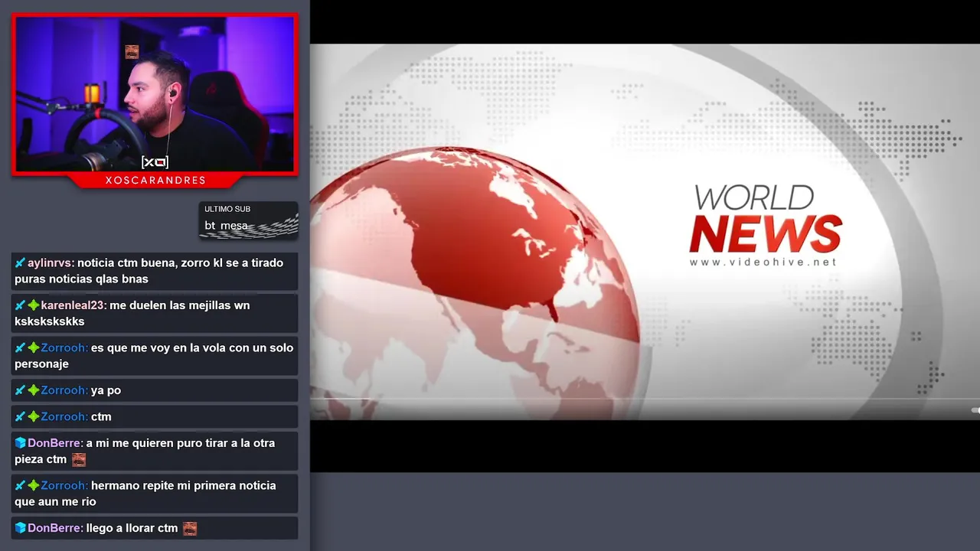Click message 'es que me voy en la vola'

click(154, 356)
